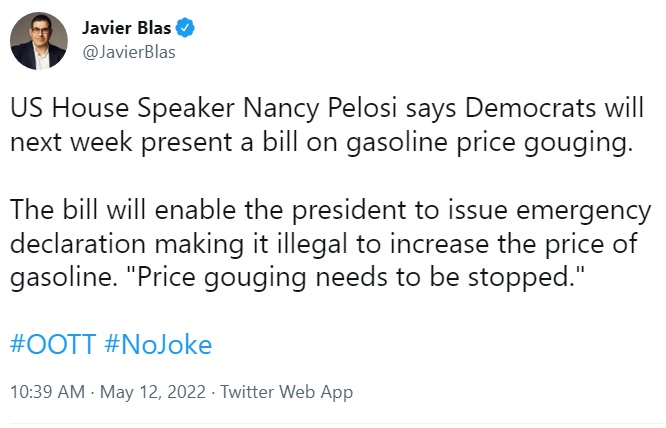Follow the #NoJoke hashtag link

tap(158, 344)
